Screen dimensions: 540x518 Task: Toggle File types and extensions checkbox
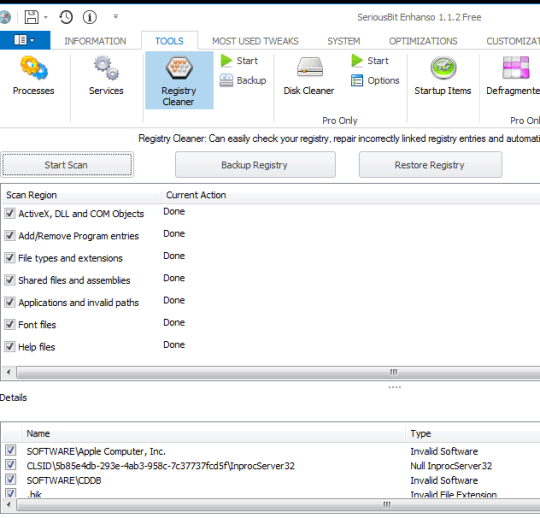coord(10,258)
